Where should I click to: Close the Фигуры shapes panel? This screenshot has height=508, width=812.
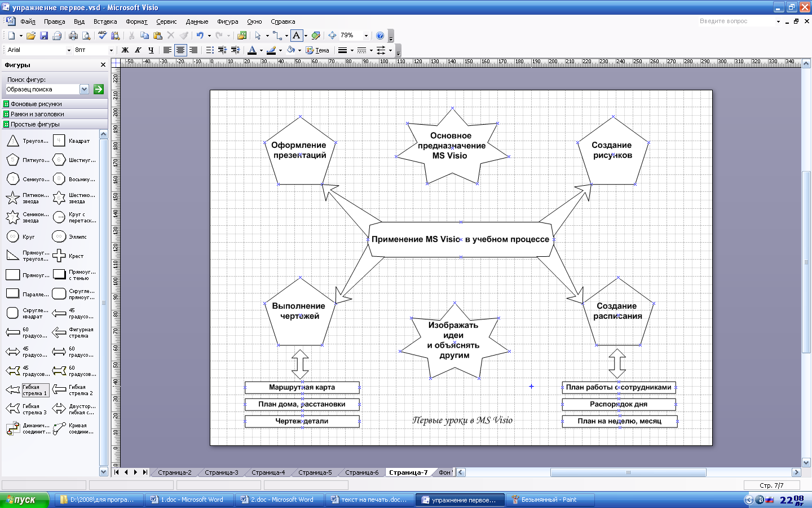pos(103,65)
